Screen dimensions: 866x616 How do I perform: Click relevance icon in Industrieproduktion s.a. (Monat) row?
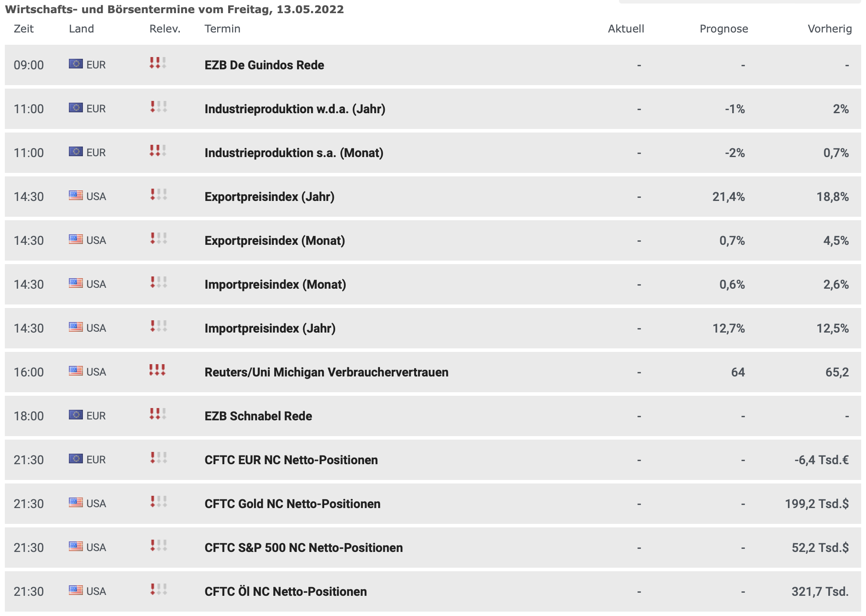158,151
